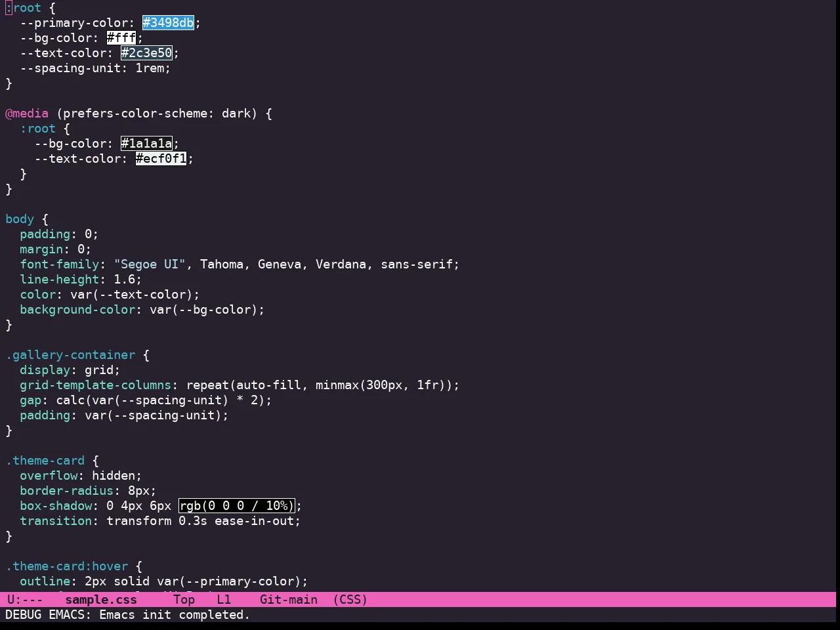
Task: Click the background-color property in body
Action: pyautogui.click(x=77, y=310)
